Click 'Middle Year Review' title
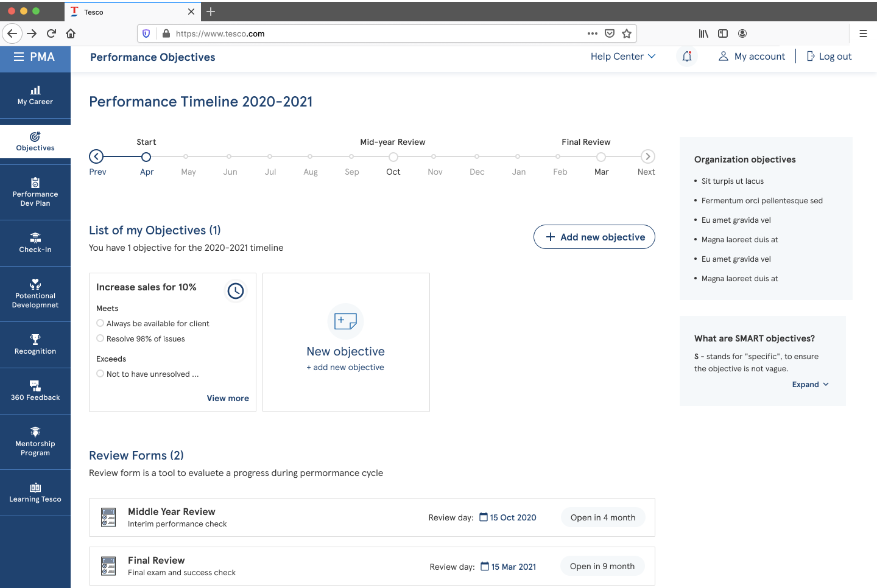The width and height of the screenshot is (877, 588). pyautogui.click(x=172, y=512)
